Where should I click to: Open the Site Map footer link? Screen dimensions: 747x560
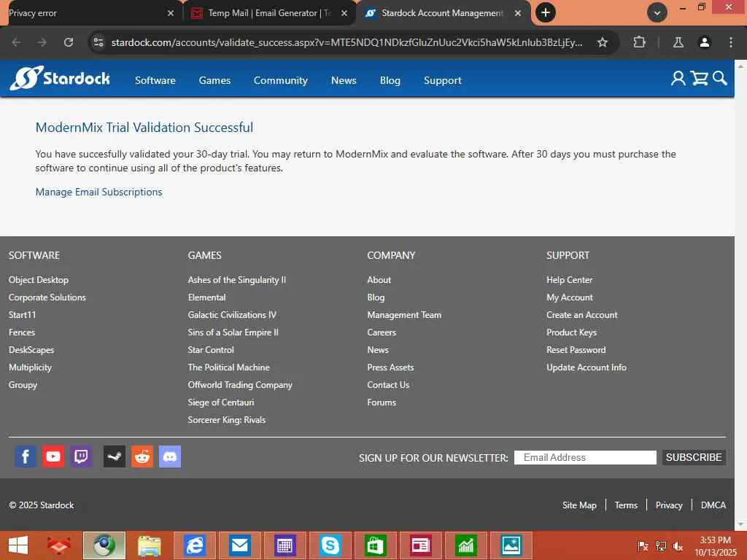coord(579,505)
